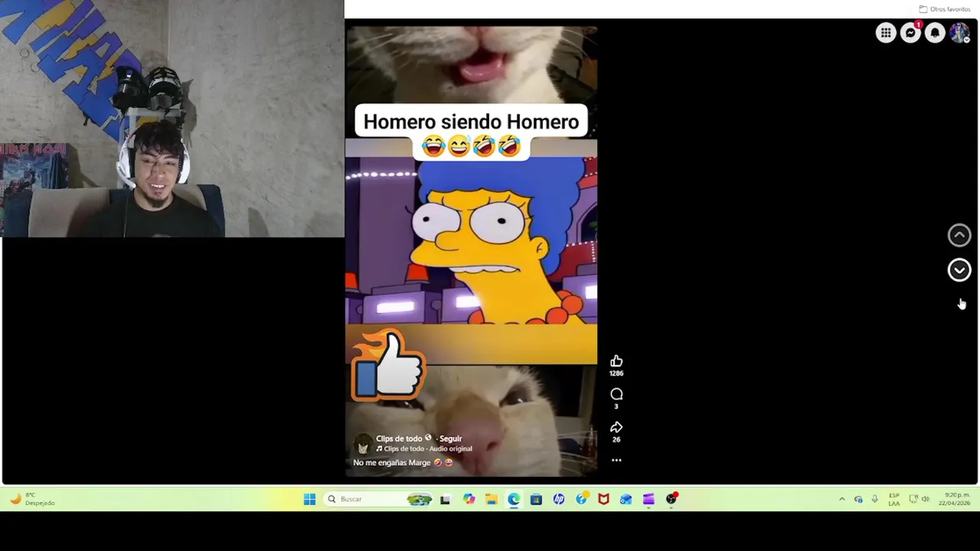
Task: Go to the previous reel with up chevron
Action: tap(959, 235)
